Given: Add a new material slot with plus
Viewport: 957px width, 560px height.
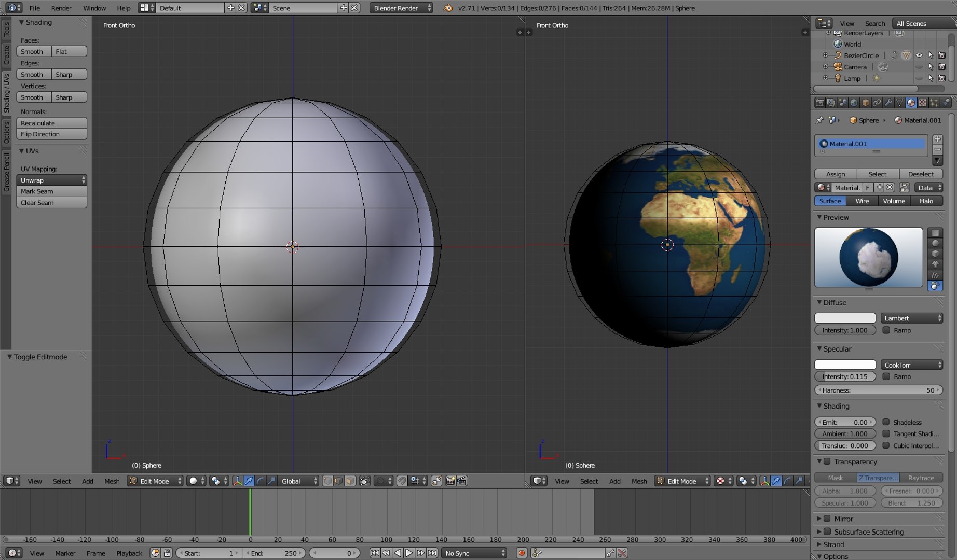Looking at the screenshot, I should 937,139.
